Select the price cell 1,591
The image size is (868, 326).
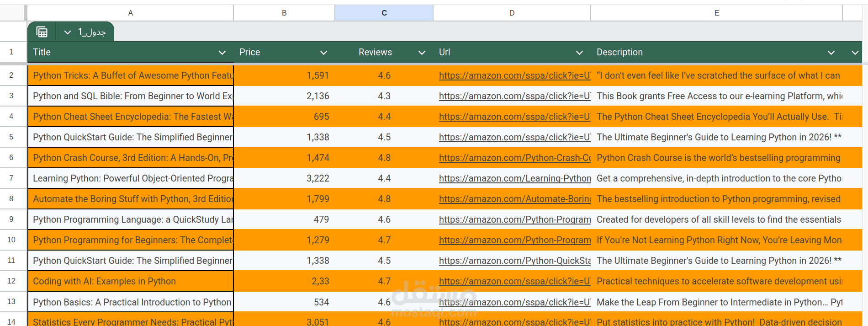[284, 75]
